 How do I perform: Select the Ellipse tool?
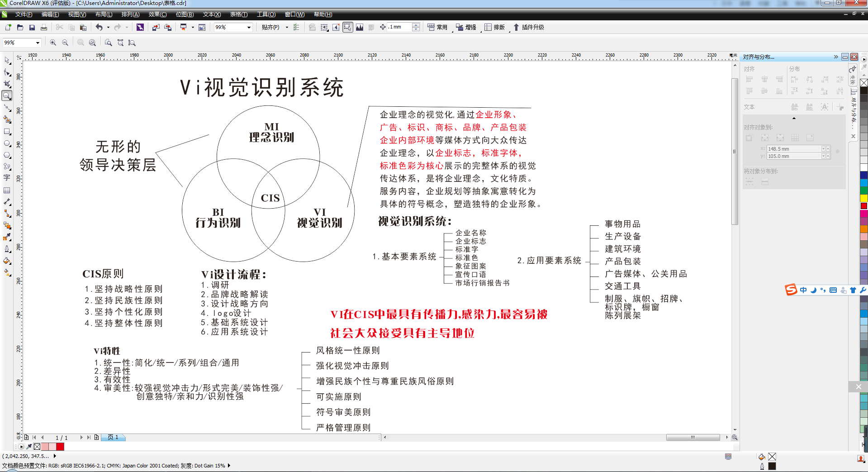7,143
